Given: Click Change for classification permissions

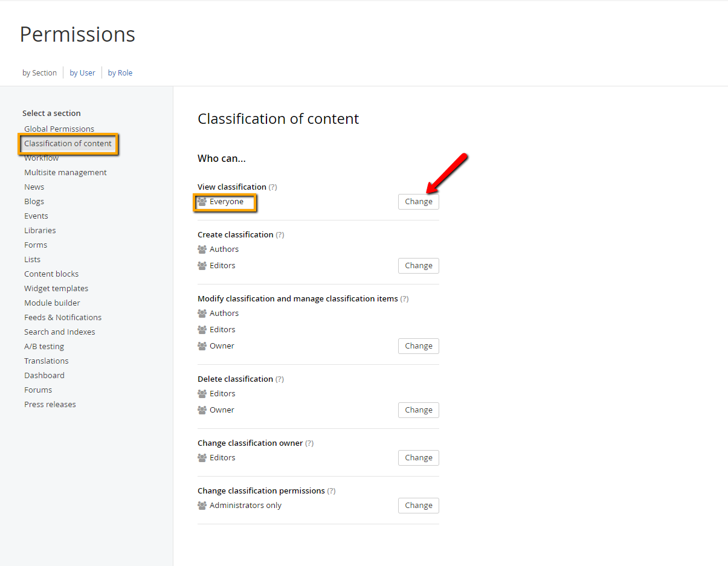Looking at the screenshot, I should tap(419, 506).
